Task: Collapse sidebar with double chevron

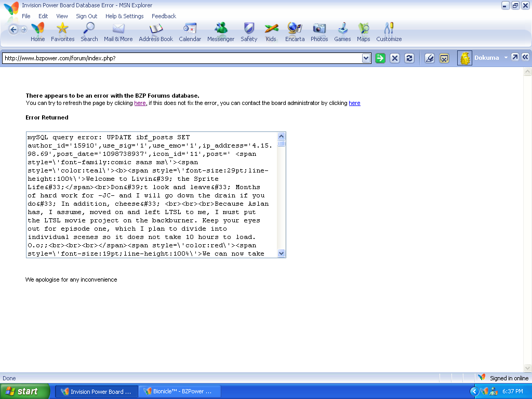Action: point(525,57)
